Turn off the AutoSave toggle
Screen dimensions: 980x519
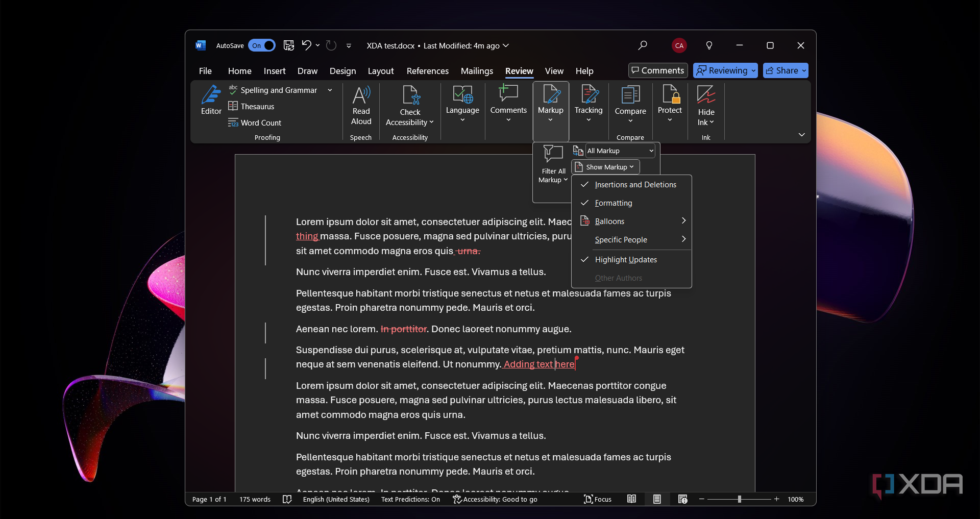coord(262,45)
